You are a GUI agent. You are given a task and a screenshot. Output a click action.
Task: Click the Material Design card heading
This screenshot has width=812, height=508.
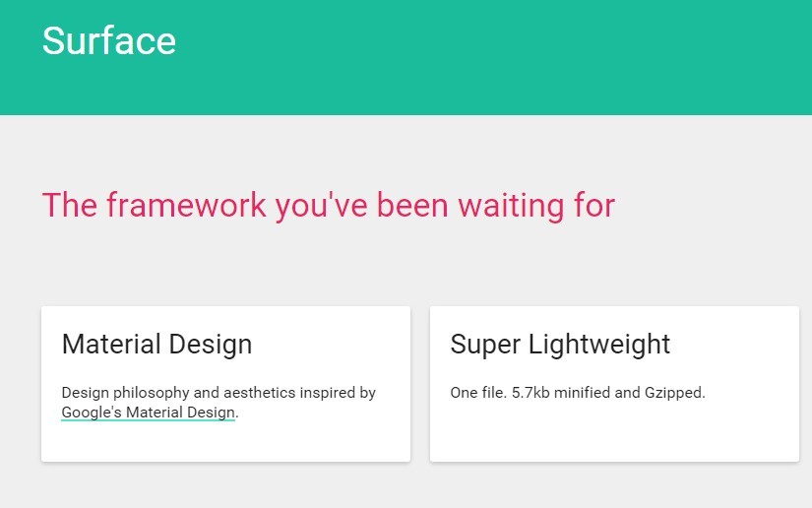156,345
